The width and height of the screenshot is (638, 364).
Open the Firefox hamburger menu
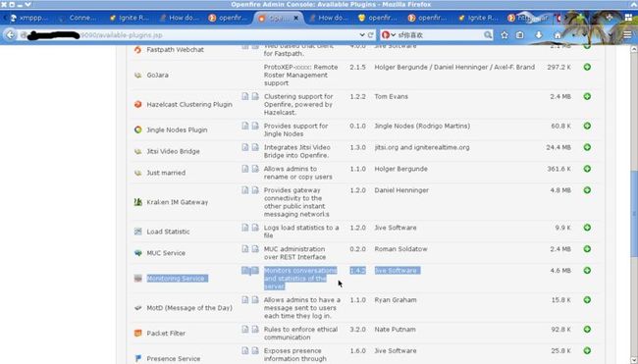(627, 35)
